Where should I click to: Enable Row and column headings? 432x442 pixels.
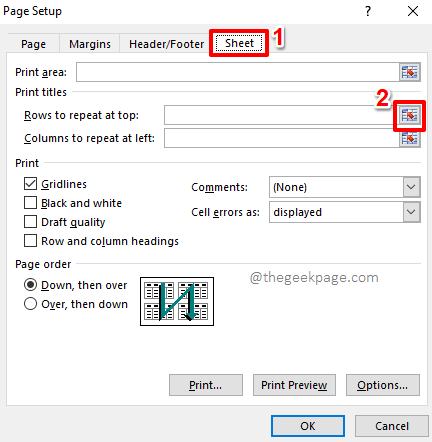click(x=30, y=241)
